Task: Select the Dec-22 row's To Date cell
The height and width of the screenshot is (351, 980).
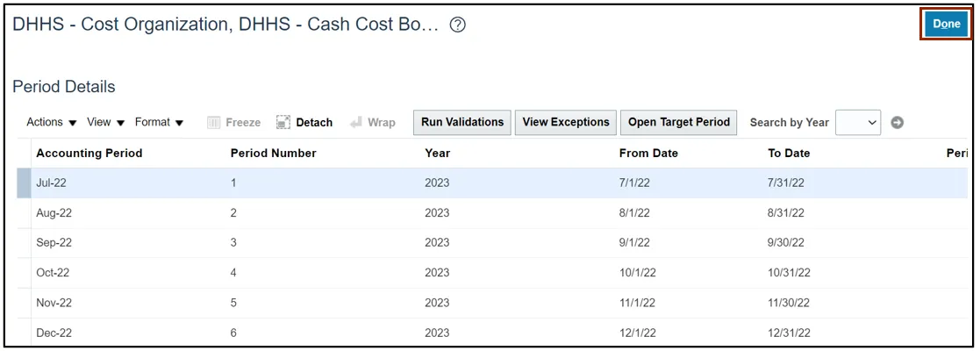Action: click(788, 333)
